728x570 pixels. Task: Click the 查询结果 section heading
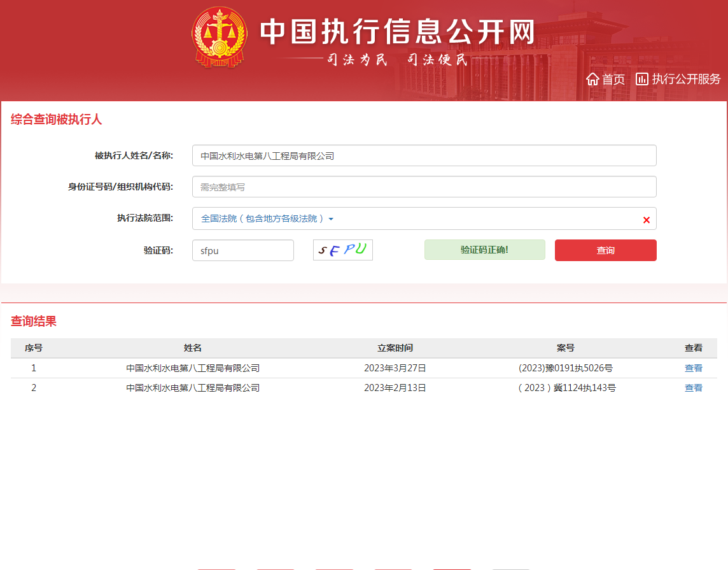point(34,321)
